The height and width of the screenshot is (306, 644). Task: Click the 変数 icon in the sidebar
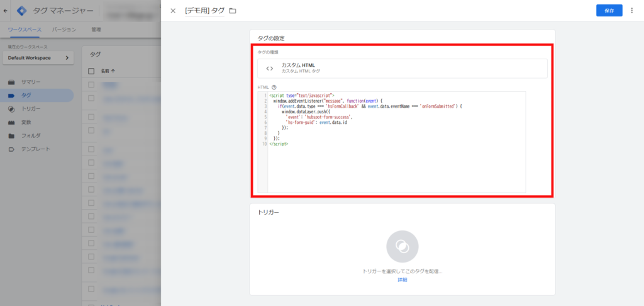11,123
